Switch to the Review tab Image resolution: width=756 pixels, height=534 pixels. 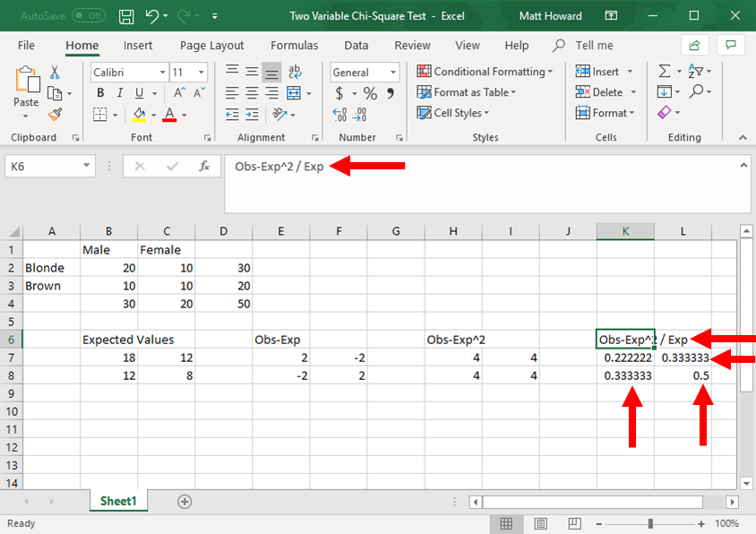pos(412,46)
